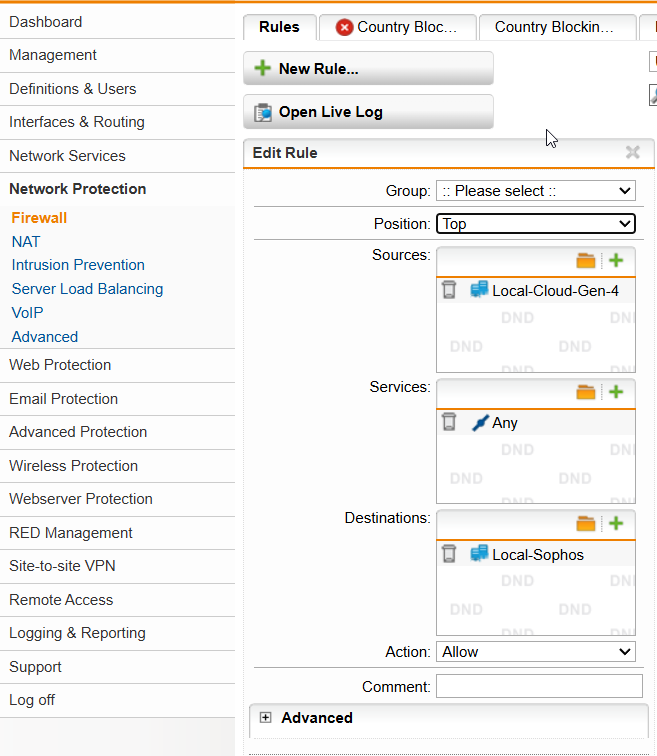Open NAT under Network Protection

point(26,241)
